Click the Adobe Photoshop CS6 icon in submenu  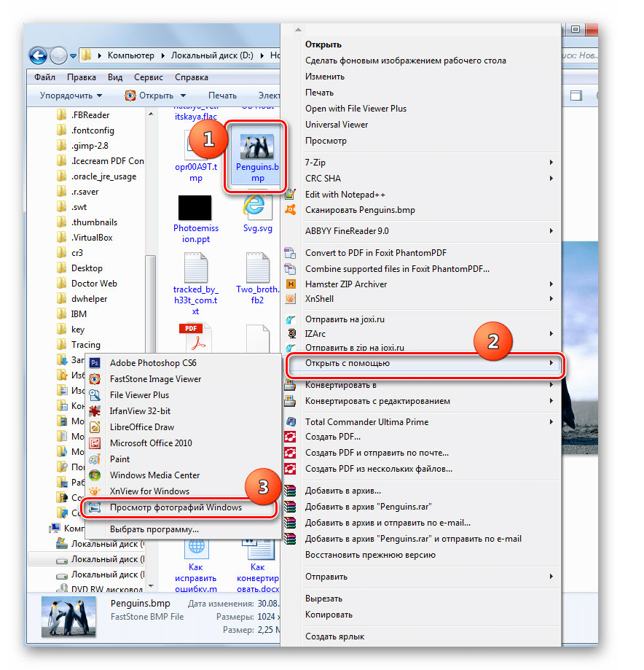coord(95,363)
